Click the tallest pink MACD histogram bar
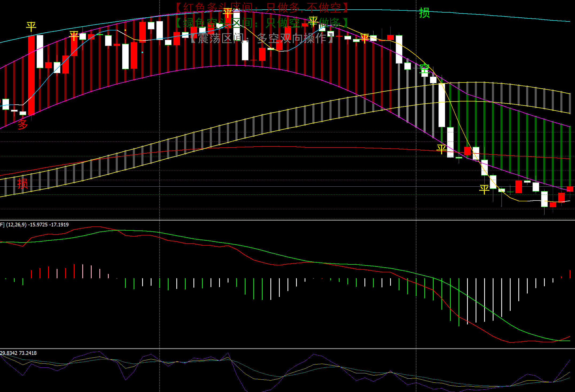This screenshot has height=392, width=575. click(x=83, y=271)
